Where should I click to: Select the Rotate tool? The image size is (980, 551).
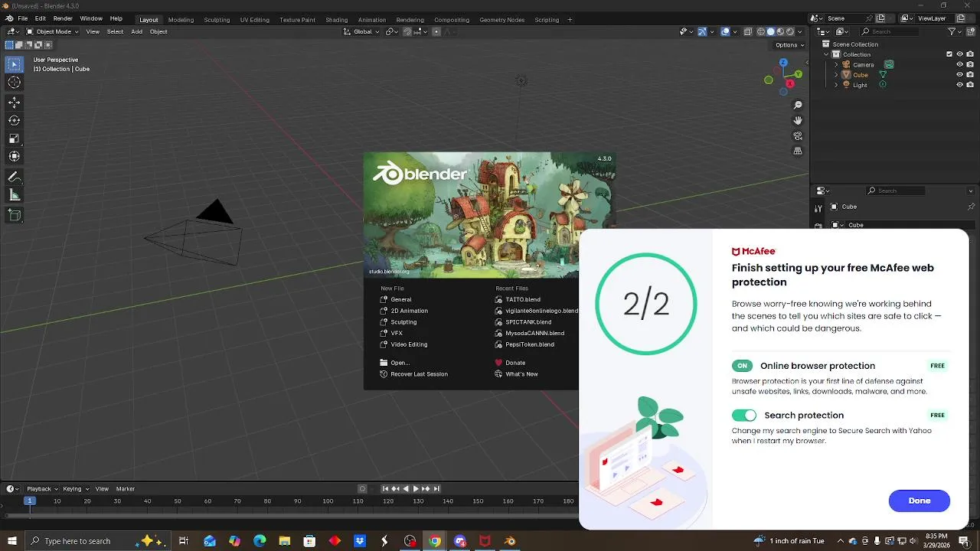click(x=14, y=120)
